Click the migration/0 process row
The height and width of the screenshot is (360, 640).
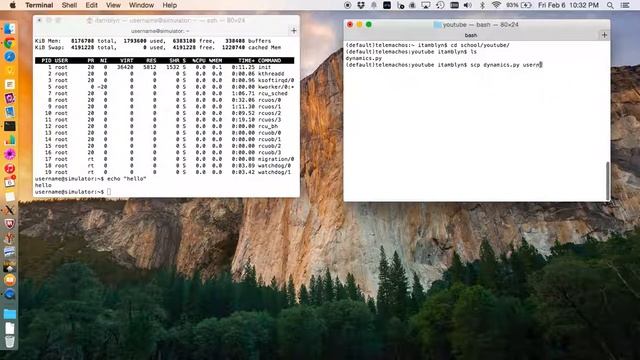(x=164, y=159)
